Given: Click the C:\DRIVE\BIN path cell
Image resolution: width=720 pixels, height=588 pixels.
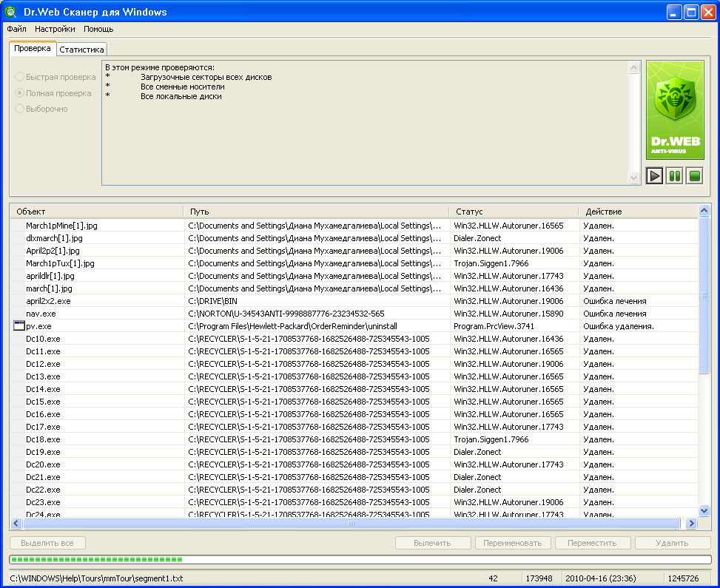Looking at the screenshot, I should (x=212, y=301).
